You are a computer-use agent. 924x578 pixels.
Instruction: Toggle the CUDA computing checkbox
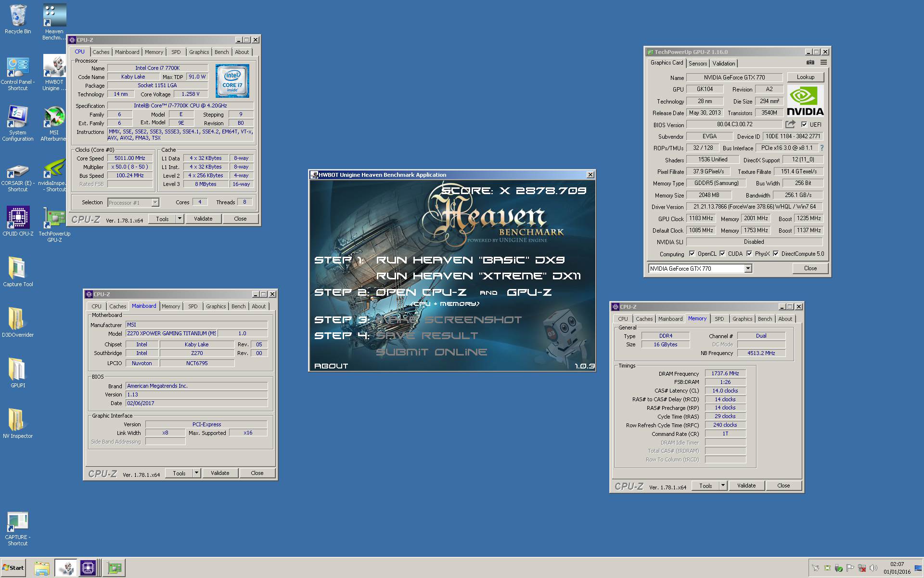[722, 253]
